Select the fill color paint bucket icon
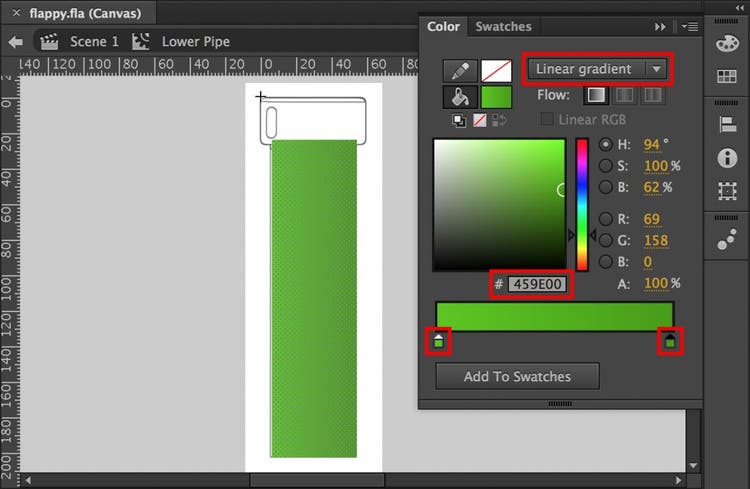This screenshot has height=489, width=750. [460, 97]
